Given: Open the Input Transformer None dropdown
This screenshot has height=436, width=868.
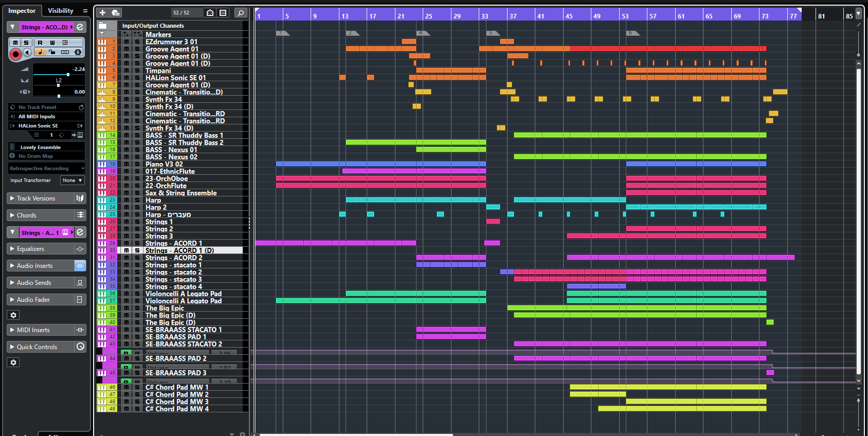Looking at the screenshot, I should (x=73, y=180).
